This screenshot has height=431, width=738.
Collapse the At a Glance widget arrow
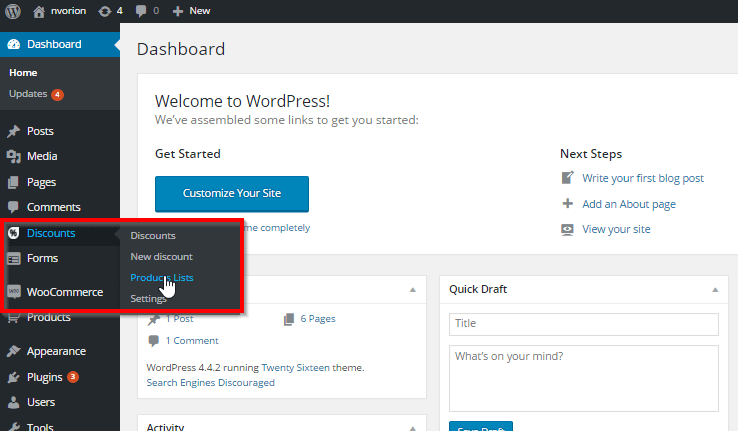click(x=413, y=290)
